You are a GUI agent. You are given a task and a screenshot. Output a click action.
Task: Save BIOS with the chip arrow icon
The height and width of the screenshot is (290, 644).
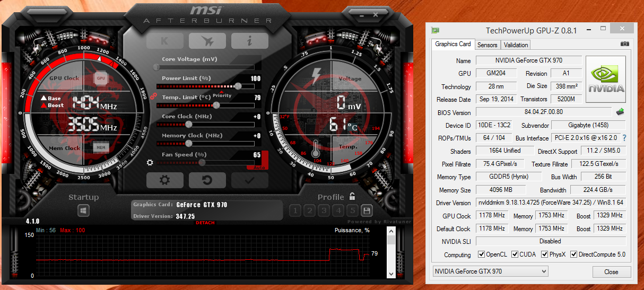620,112
